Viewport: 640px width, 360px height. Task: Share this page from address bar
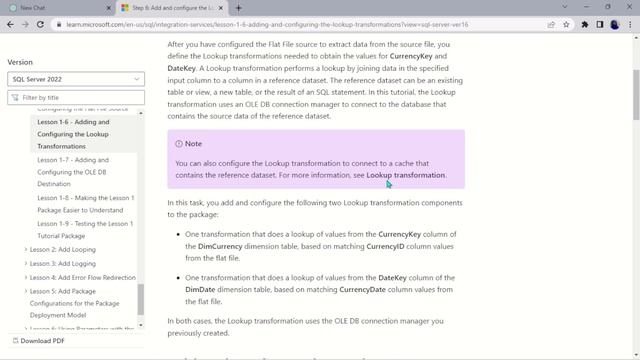(x=551, y=24)
